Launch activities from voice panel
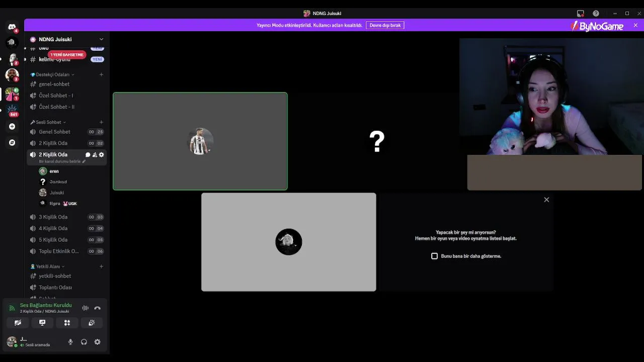 tap(67, 323)
